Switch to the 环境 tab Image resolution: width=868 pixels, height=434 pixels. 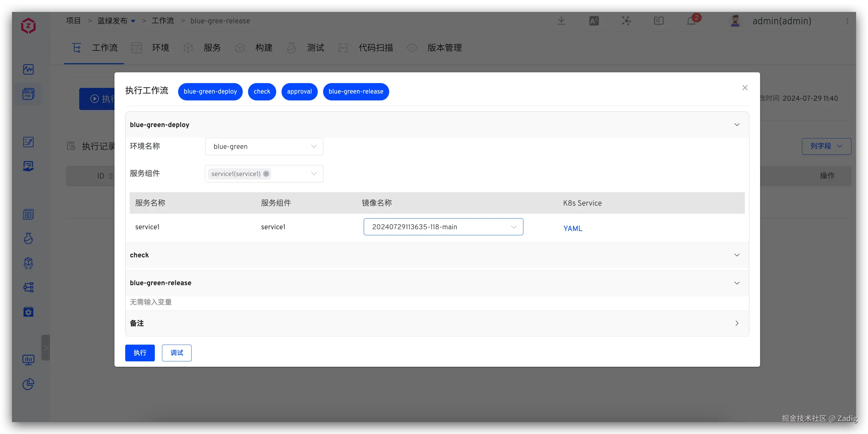(x=160, y=48)
